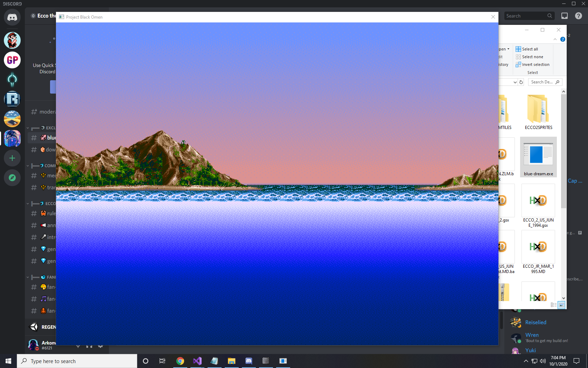Open the blue dolphin server icon

click(x=12, y=138)
